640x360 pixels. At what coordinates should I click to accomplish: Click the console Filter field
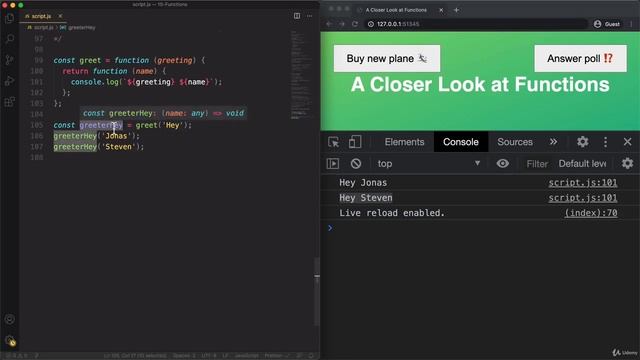[x=537, y=164]
